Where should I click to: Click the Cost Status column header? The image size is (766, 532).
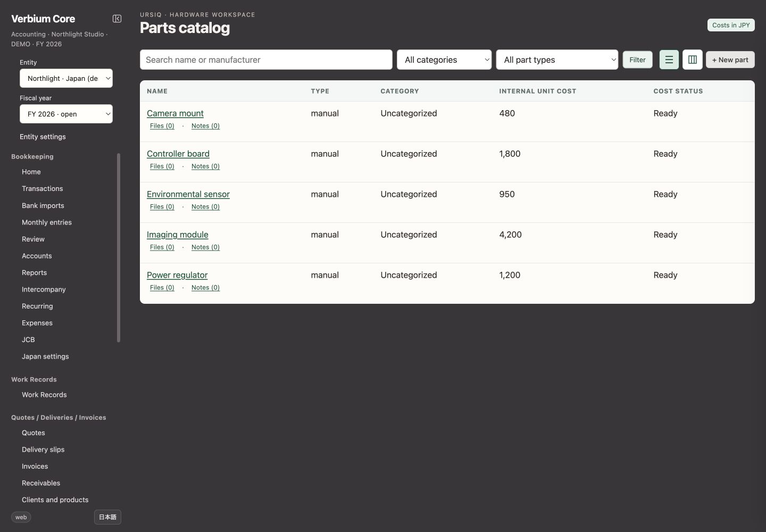pyautogui.click(x=678, y=91)
